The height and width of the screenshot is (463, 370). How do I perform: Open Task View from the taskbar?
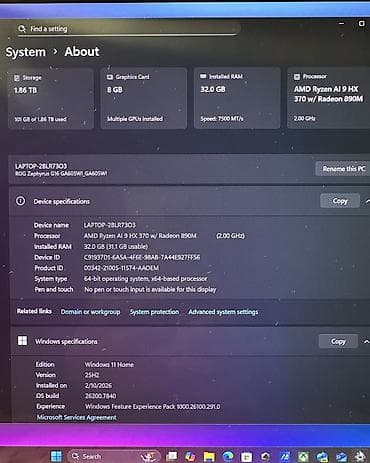click(x=172, y=456)
